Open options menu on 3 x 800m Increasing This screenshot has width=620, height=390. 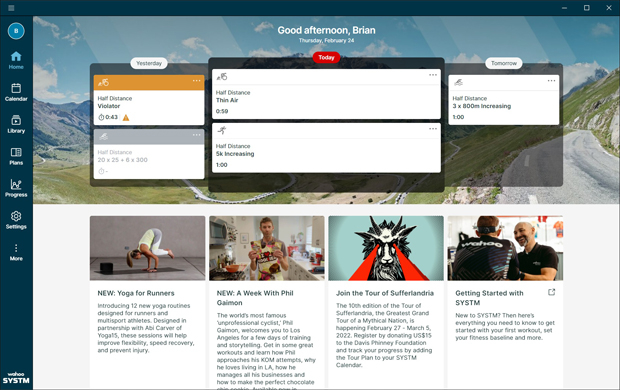pyautogui.click(x=551, y=81)
